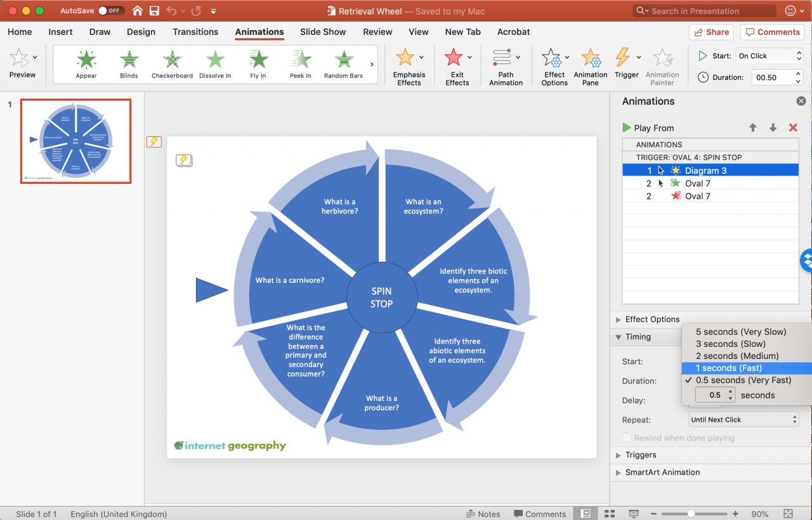Image resolution: width=812 pixels, height=520 pixels.
Task: Toggle the Notes panel from status bar
Action: (483, 514)
